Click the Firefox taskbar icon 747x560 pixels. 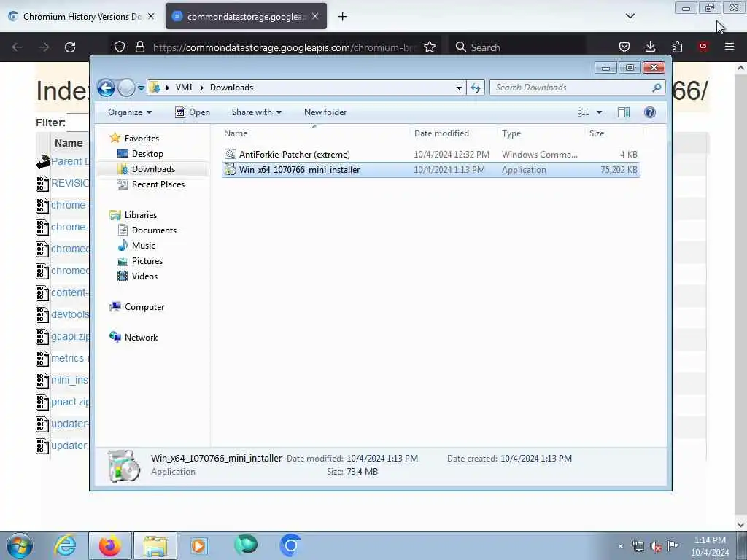109,545
